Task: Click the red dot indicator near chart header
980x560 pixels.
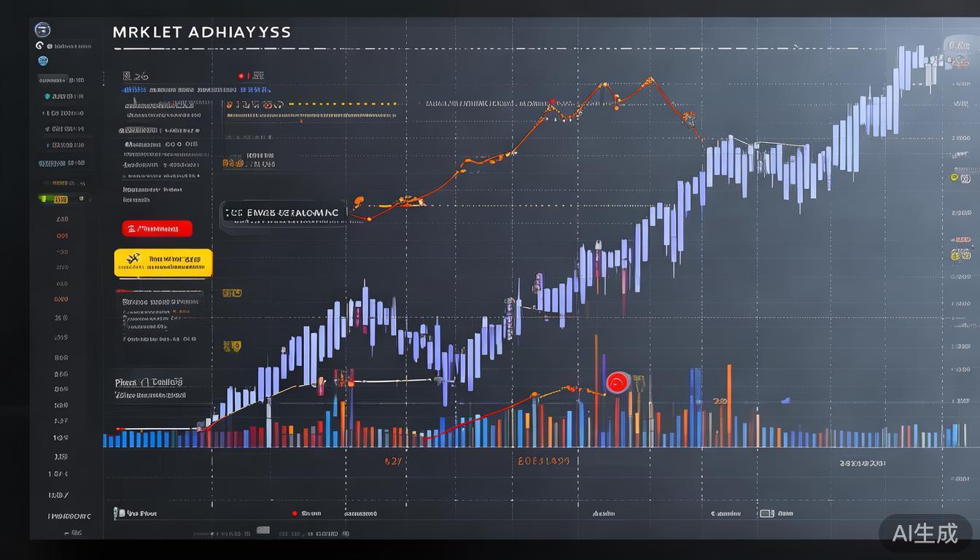Action: coord(241,76)
